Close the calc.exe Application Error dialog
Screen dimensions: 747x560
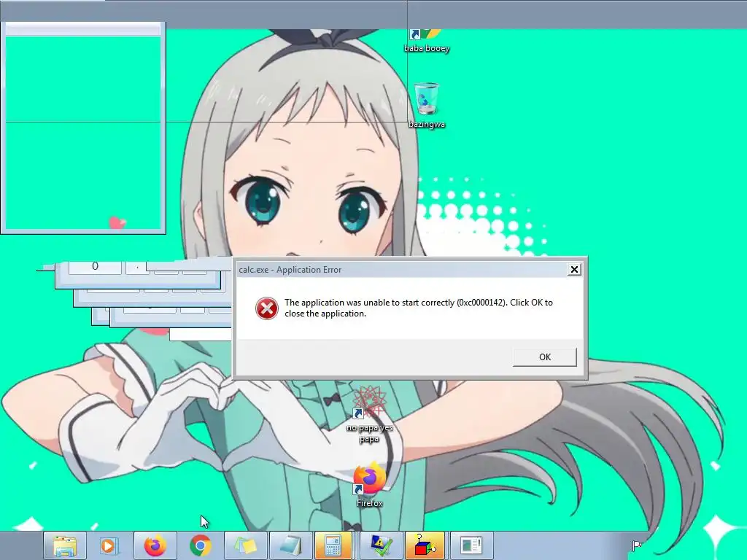tap(574, 270)
